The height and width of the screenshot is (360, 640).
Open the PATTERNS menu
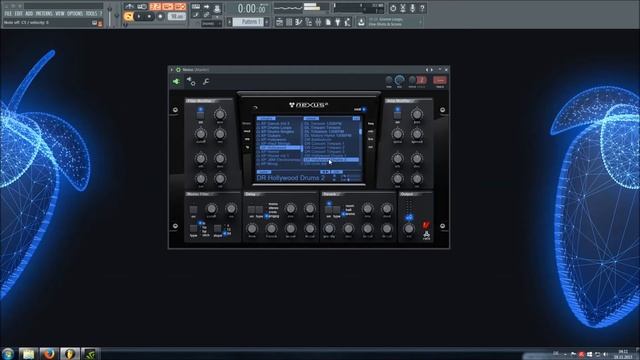[44, 13]
